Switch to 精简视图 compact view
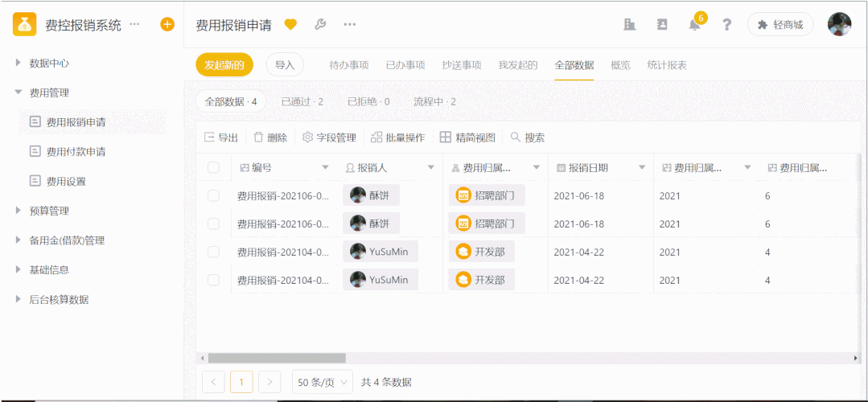Image resolution: width=868 pixels, height=402 pixels. pos(467,137)
